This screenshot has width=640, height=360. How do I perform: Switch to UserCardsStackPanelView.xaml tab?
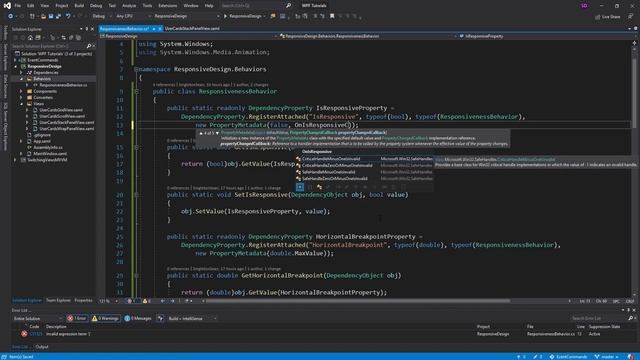[192, 29]
